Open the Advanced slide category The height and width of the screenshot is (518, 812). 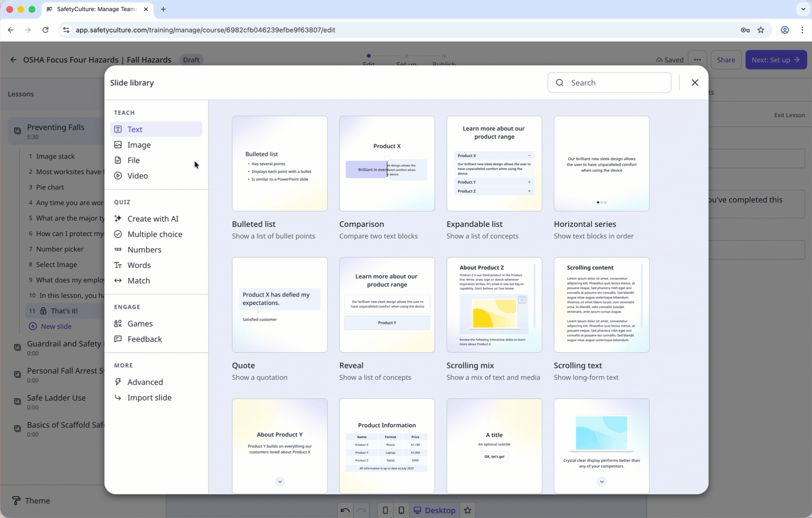tap(156, 382)
